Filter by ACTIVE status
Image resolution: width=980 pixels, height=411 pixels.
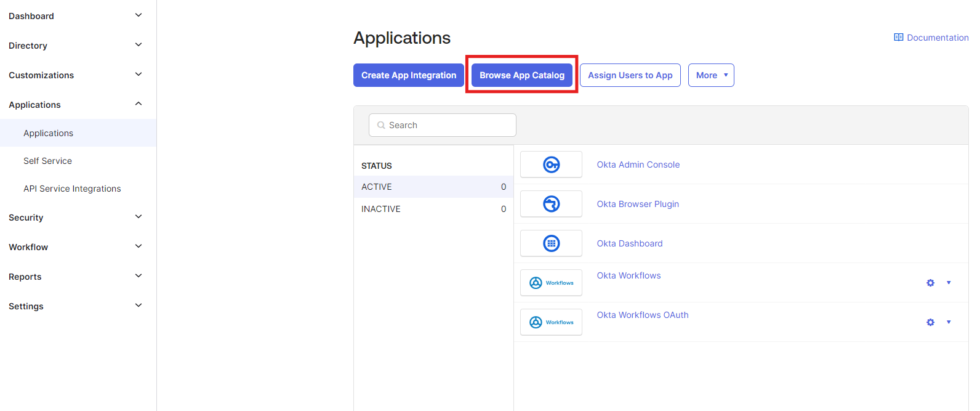pos(433,187)
